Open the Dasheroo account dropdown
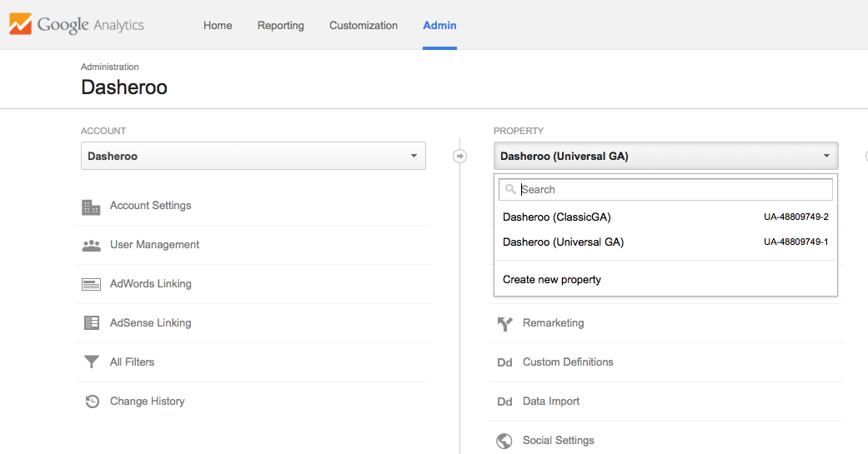 click(253, 156)
